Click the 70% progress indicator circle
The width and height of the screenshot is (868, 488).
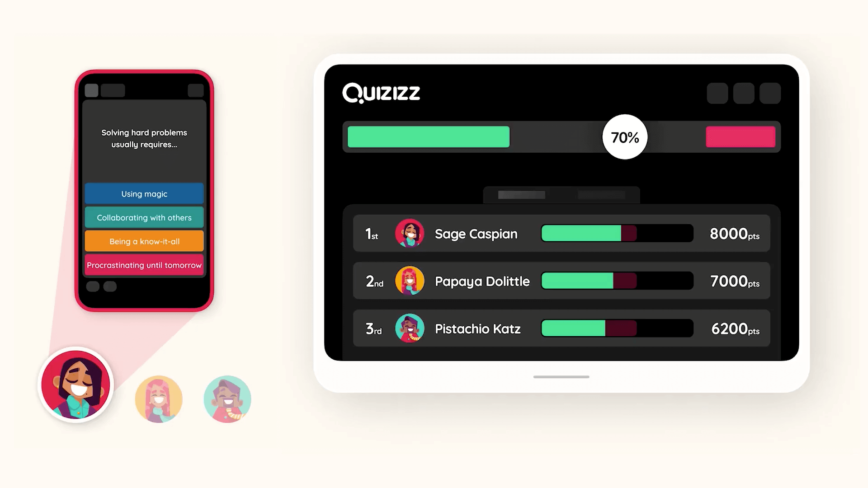pyautogui.click(x=623, y=137)
